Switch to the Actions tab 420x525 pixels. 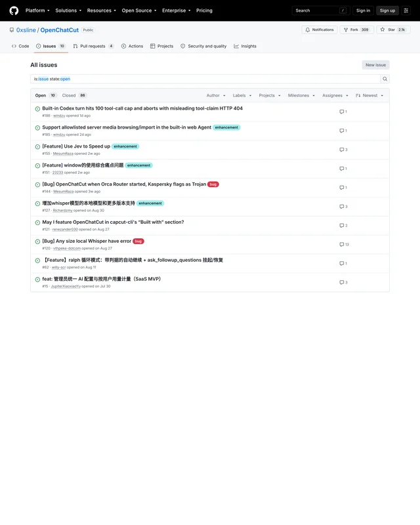(x=132, y=46)
